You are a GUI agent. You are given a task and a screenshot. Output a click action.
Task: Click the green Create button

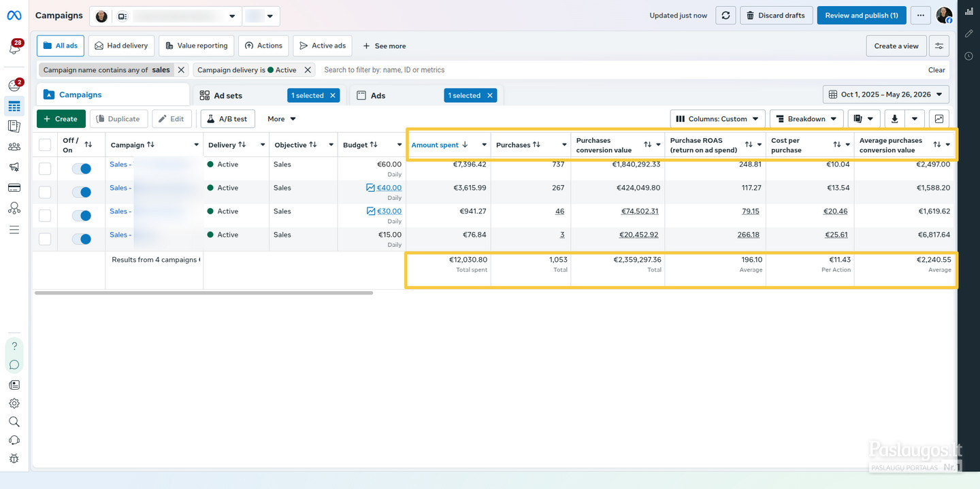pyautogui.click(x=61, y=119)
